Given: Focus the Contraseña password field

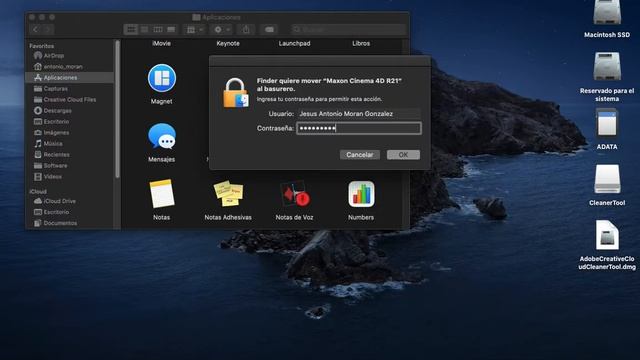Looking at the screenshot, I should 359,128.
